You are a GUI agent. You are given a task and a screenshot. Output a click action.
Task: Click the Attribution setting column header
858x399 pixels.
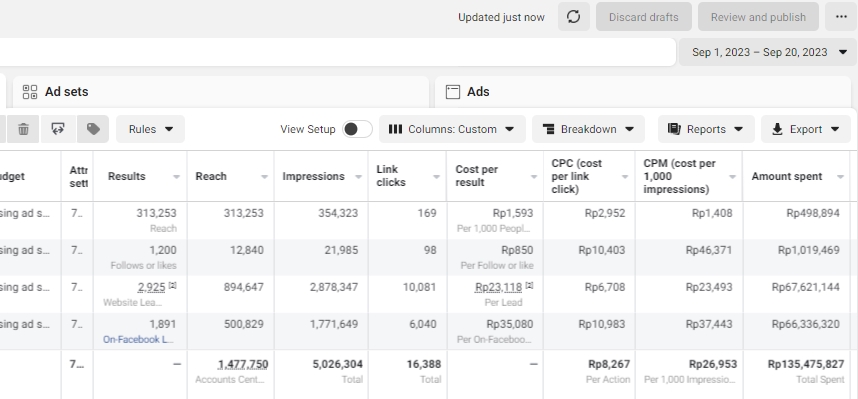[78, 176]
